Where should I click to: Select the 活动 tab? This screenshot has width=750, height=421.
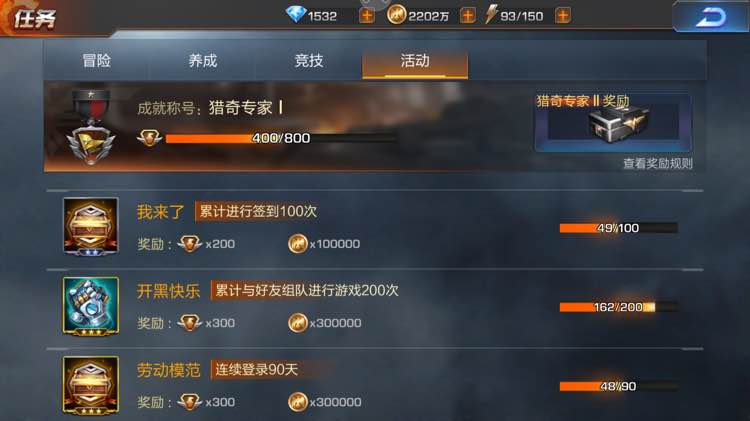[415, 62]
